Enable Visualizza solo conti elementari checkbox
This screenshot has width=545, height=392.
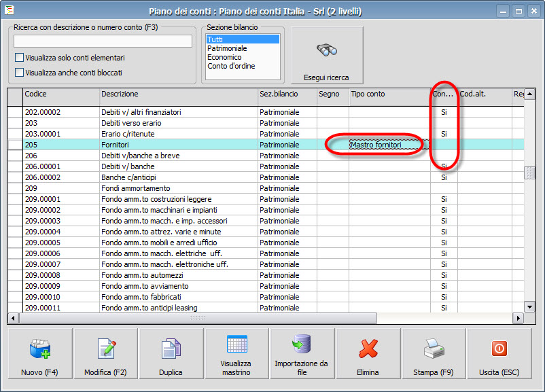click(20, 57)
